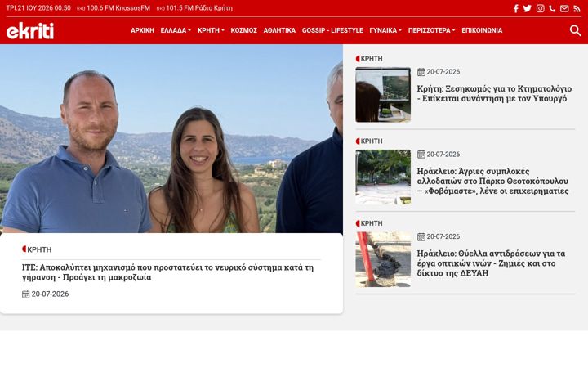Open the GOSSIP - LIFESTYLE menu item
This screenshot has width=588, height=368.
332,30
